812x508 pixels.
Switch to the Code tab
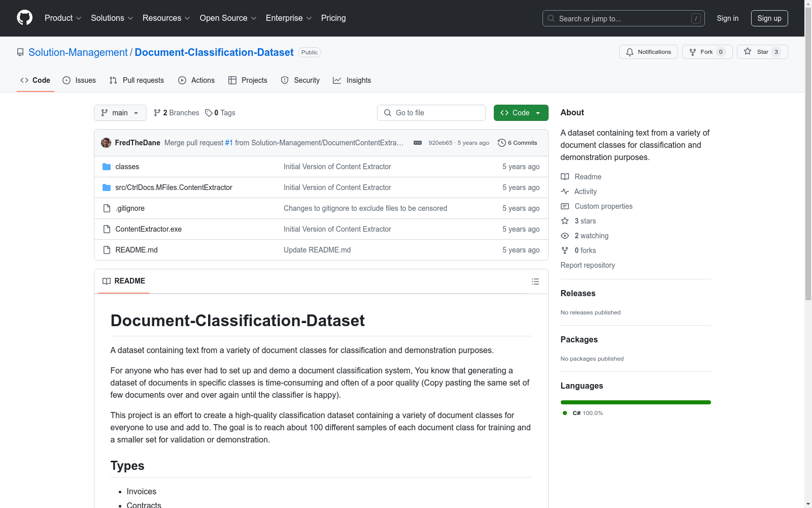[36, 80]
